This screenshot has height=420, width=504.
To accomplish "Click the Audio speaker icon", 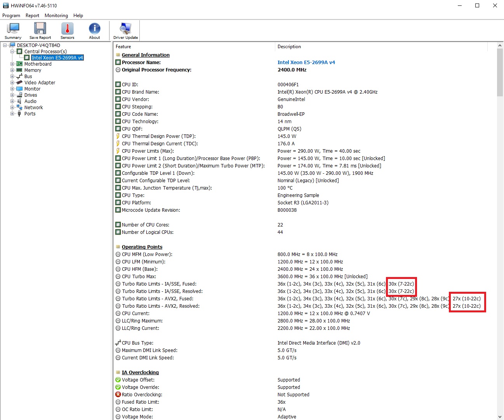I will click(x=19, y=101).
